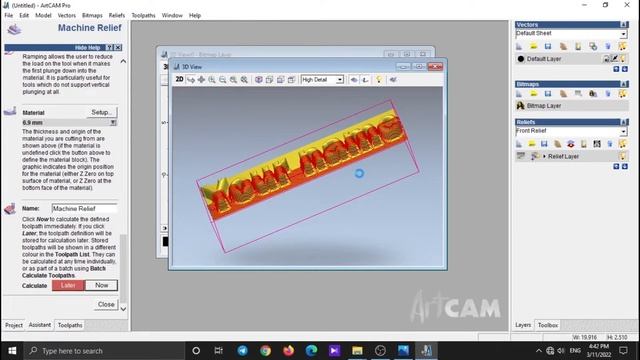Toggle all bitmap layers visibility bulb
This screenshot has height=360, width=640.
click(x=622, y=94)
